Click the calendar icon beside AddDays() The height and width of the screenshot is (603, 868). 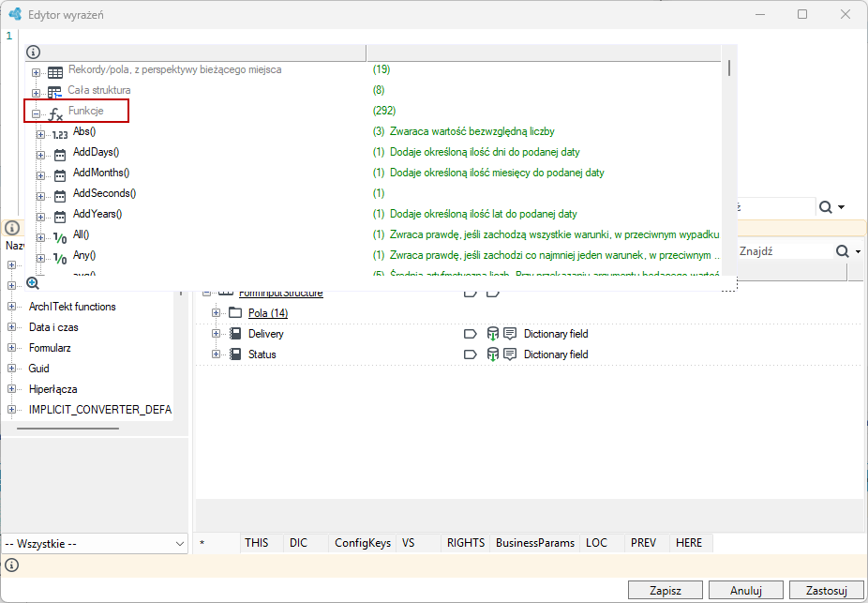[x=60, y=155]
